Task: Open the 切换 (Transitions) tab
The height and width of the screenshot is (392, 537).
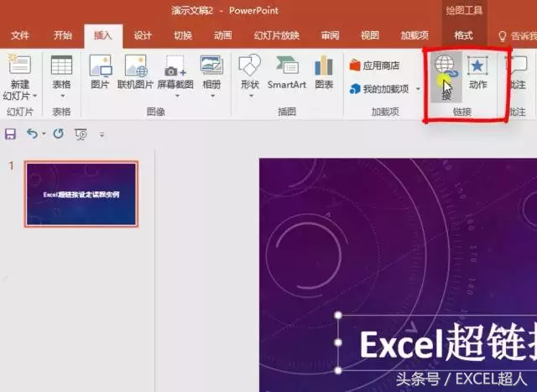Action: (x=183, y=35)
